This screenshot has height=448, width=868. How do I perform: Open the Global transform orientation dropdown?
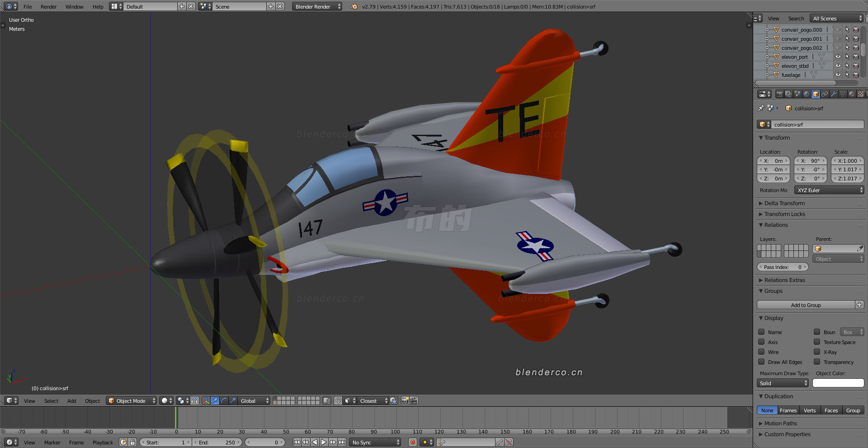click(255, 401)
